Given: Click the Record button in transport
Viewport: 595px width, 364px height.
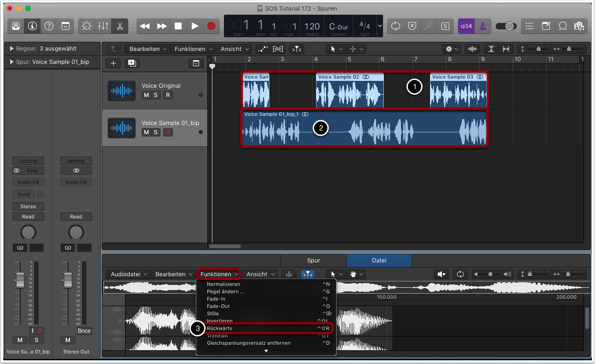Looking at the screenshot, I should [211, 26].
